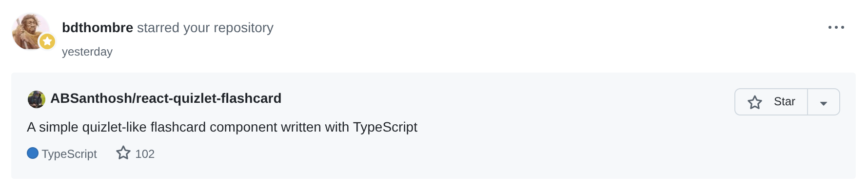Screen dimensions: 868x192
Task: Expand the star lists dropdown arrow
Action: coord(824,102)
